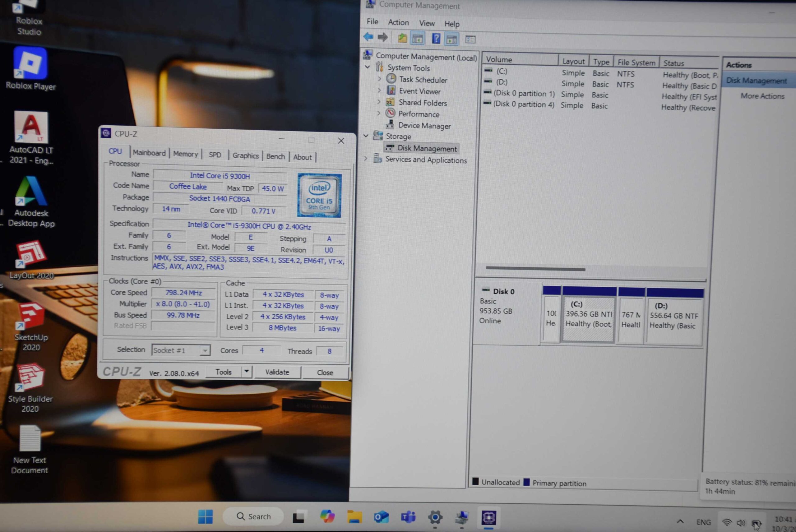Click the Forward arrow toolbar icon
The height and width of the screenshot is (532, 796).
tap(383, 37)
